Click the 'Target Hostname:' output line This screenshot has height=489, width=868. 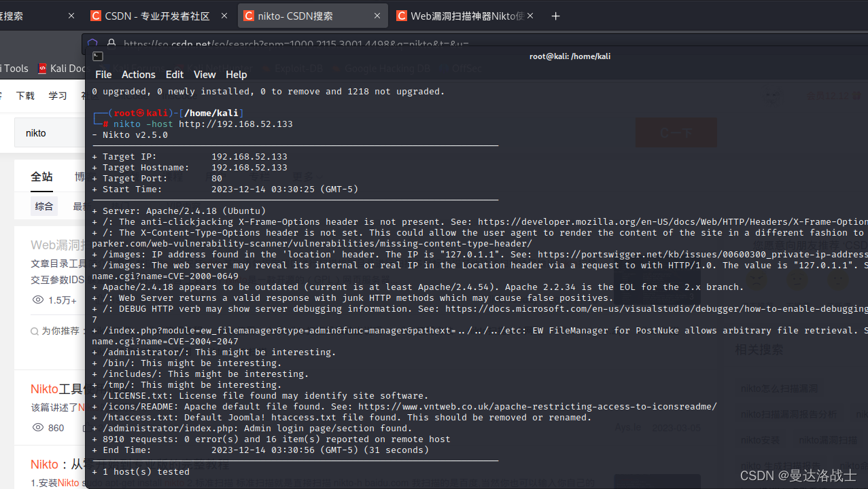pyautogui.click(x=190, y=168)
